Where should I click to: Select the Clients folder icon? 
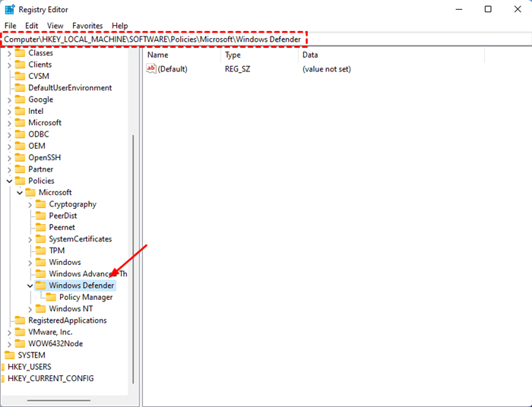20,65
